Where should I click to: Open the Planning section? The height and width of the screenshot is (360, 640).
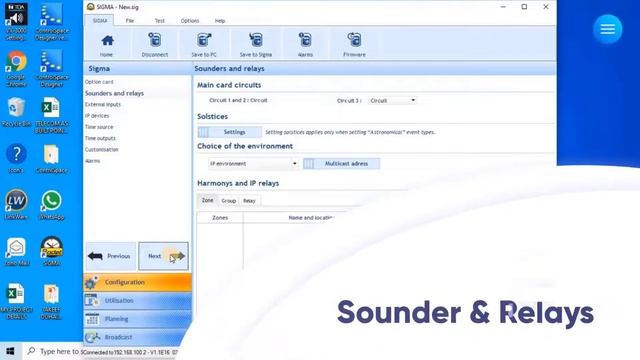coord(138,319)
